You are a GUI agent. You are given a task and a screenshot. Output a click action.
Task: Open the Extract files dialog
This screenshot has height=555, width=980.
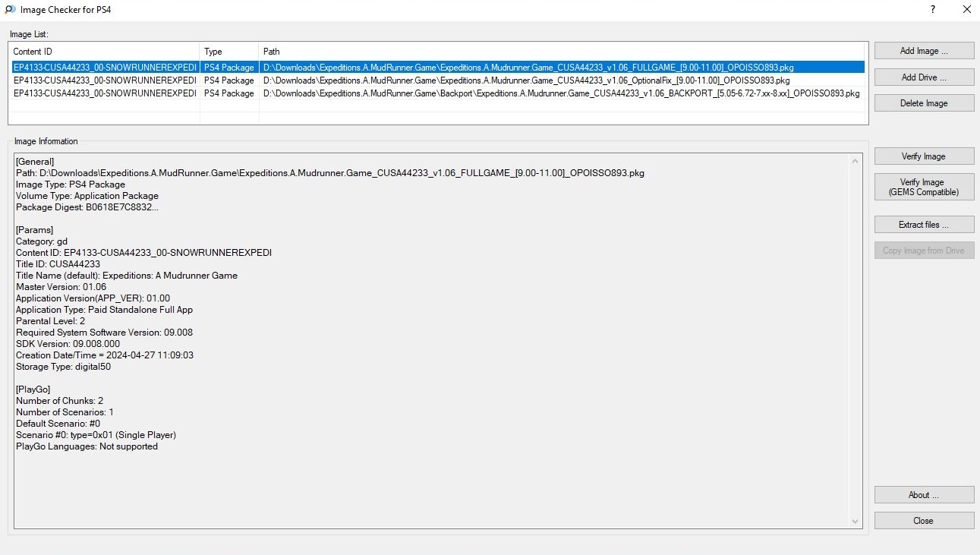(x=924, y=225)
